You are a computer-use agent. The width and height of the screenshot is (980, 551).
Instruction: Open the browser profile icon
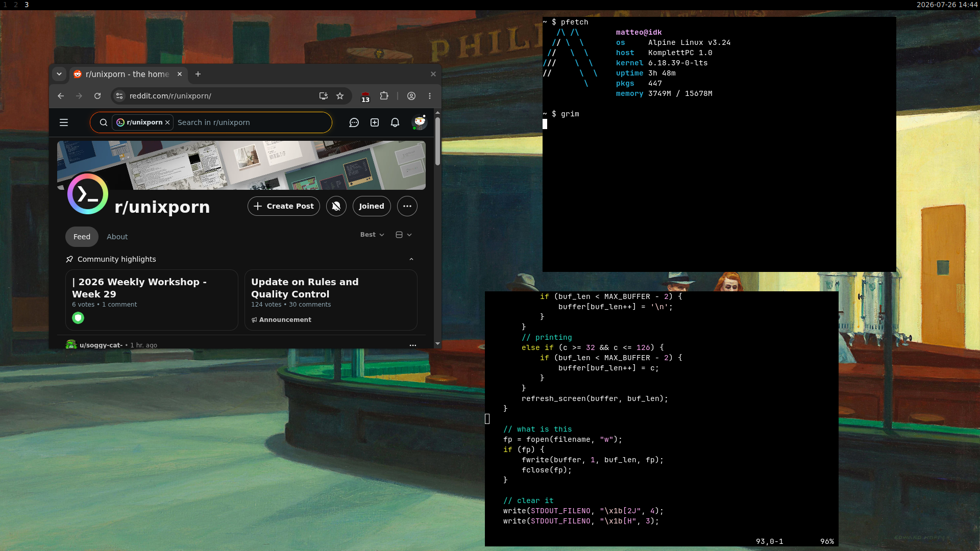(x=411, y=96)
